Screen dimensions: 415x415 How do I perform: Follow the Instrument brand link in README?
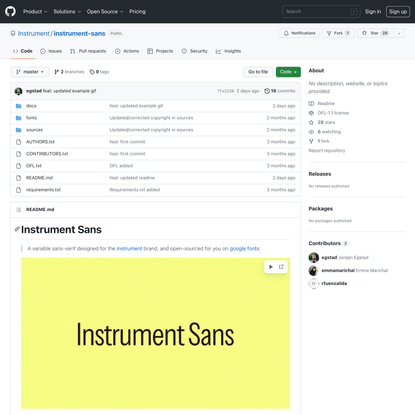129,249
